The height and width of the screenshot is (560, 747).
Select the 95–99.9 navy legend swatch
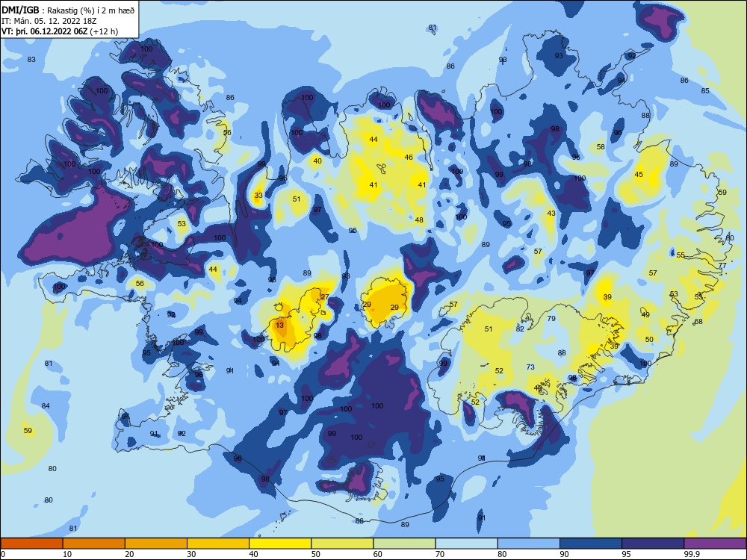(653, 544)
